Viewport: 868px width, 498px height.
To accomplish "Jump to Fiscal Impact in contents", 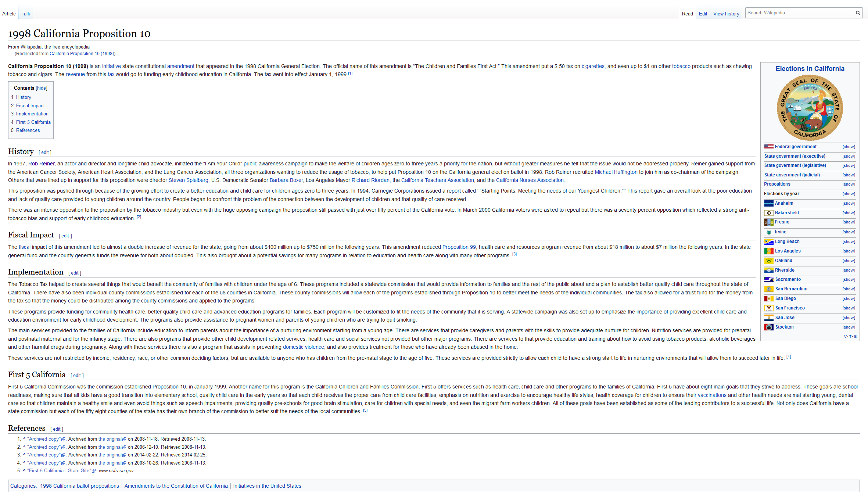I will (x=30, y=106).
